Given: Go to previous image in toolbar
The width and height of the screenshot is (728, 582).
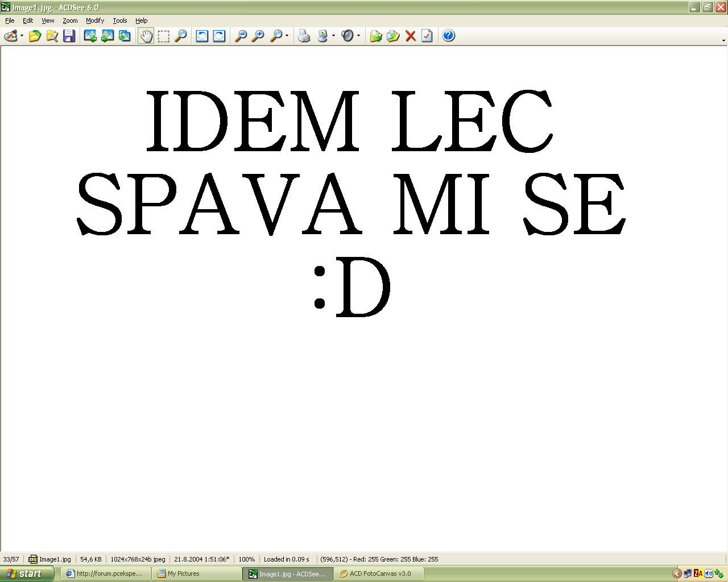Looking at the screenshot, I should [x=90, y=36].
